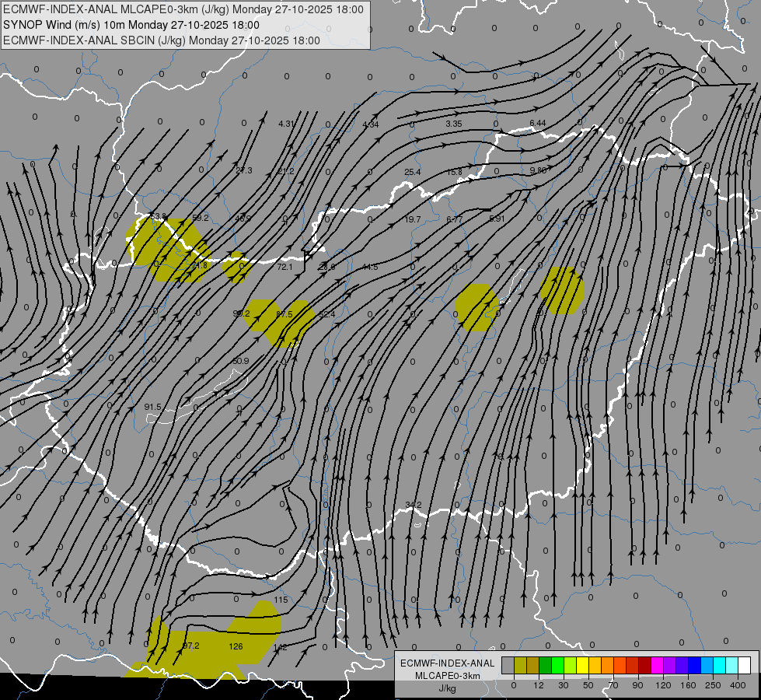Click the map value 19.7
Screen dimensions: 761x700
(x=413, y=219)
